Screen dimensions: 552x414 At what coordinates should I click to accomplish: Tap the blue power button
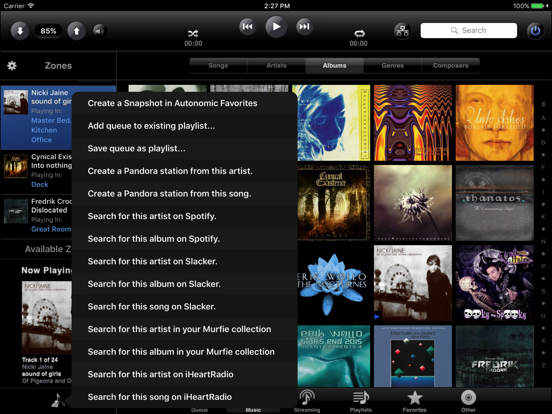[x=535, y=31]
